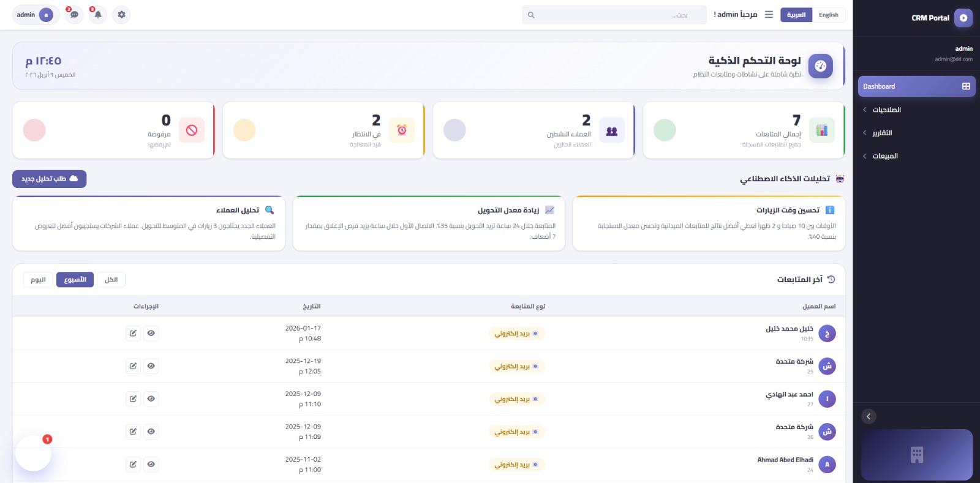Click the نوع المتابعة column header
Screen dimensions: 980x483
click(528, 306)
